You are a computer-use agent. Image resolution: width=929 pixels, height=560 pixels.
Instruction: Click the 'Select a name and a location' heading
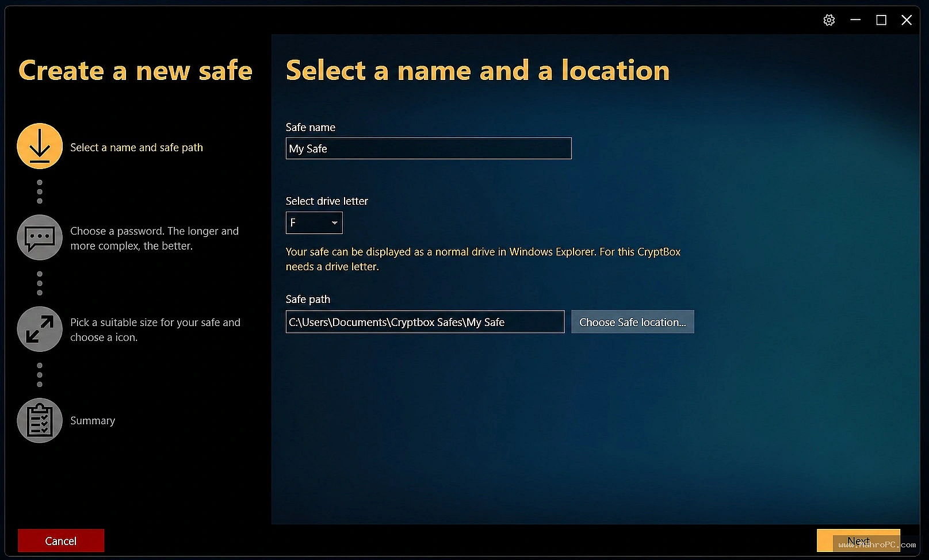point(477,71)
